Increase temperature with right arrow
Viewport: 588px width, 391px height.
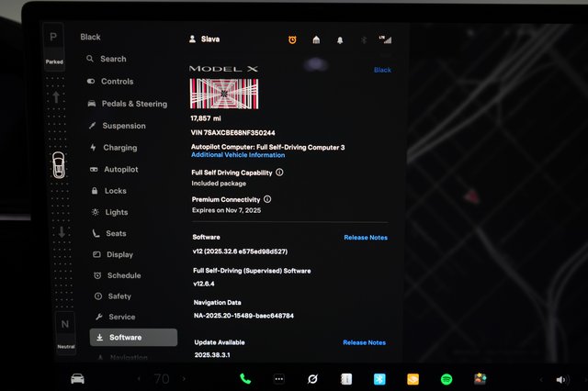(x=184, y=379)
